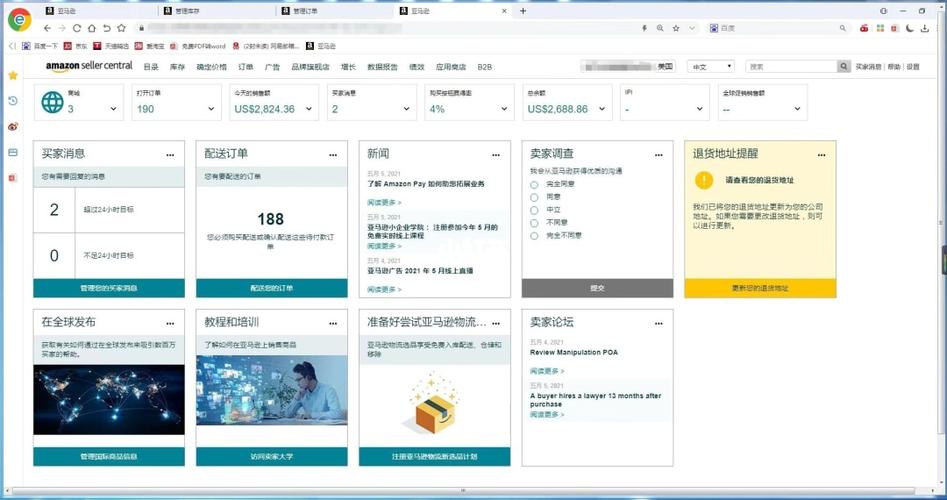Open the 订单 navigation menu
The image size is (947, 500).
pos(246,67)
